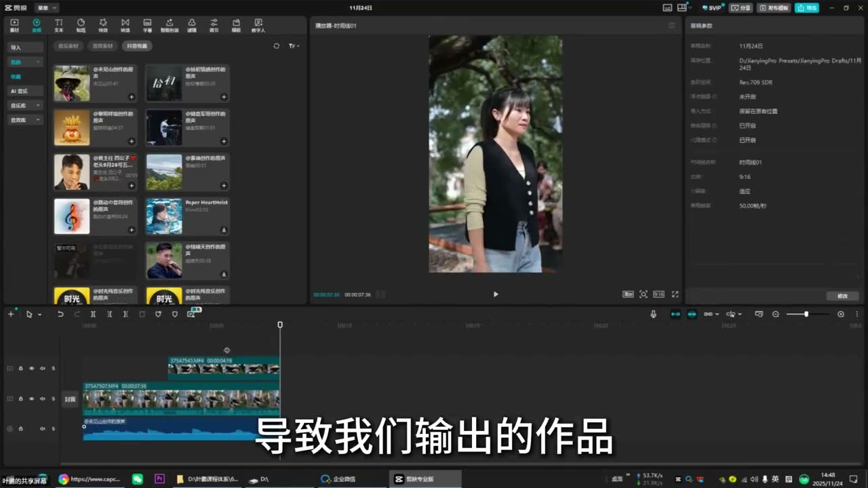The height and width of the screenshot is (488, 868).
Task: Switch to the 抖音收藏 tab
Action: click(136, 46)
